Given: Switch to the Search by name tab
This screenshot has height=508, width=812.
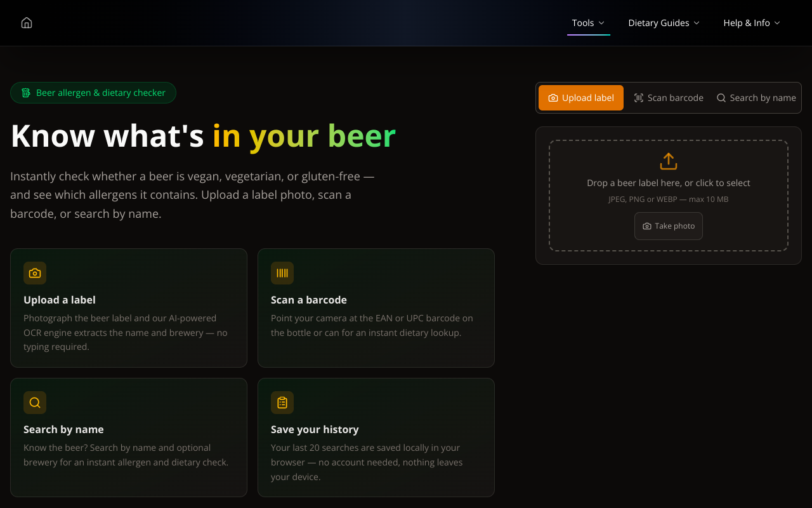Looking at the screenshot, I should 756,98.
